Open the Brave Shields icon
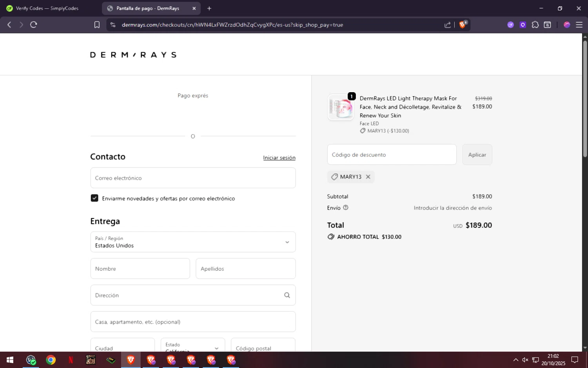Viewport: 588px width, 368px height. 463,24
